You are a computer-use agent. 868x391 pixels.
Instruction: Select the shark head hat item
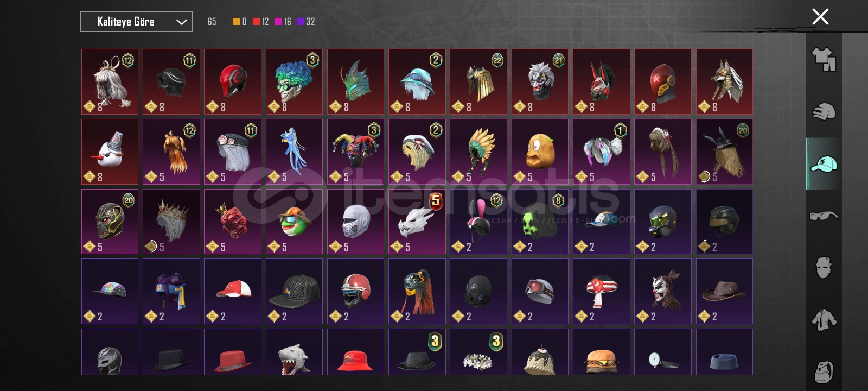[x=294, y=352]
